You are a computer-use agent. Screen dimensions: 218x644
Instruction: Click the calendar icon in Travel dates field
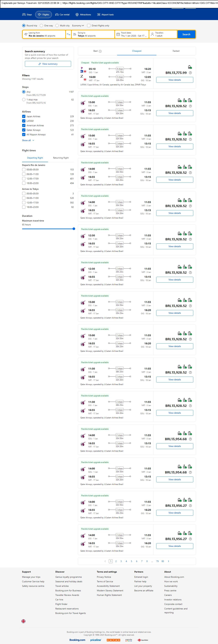(x=118, y=34)
